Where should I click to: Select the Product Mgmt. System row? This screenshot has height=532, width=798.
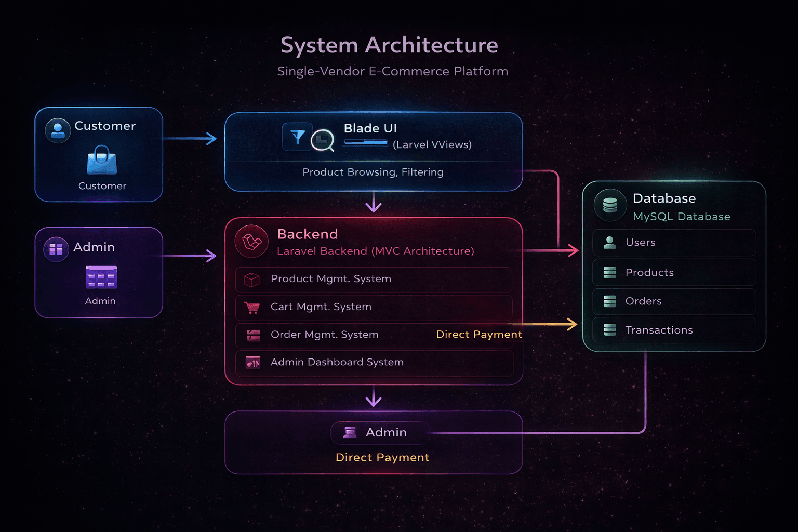point(374,280)
